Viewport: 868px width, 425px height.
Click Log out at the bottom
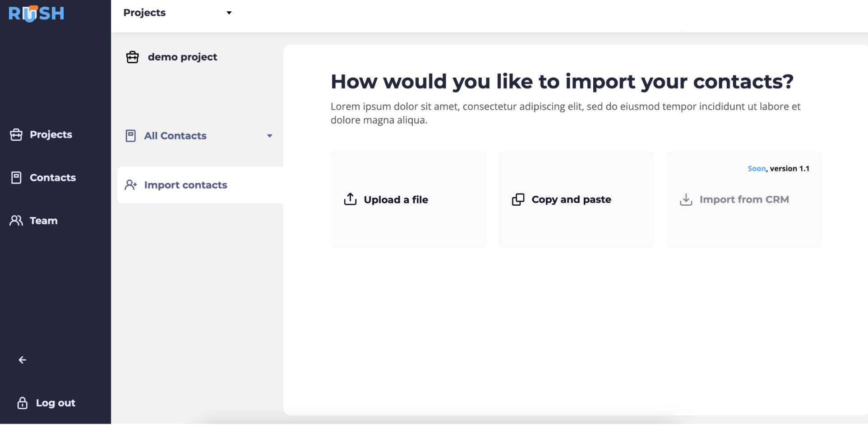click(55, 403)
